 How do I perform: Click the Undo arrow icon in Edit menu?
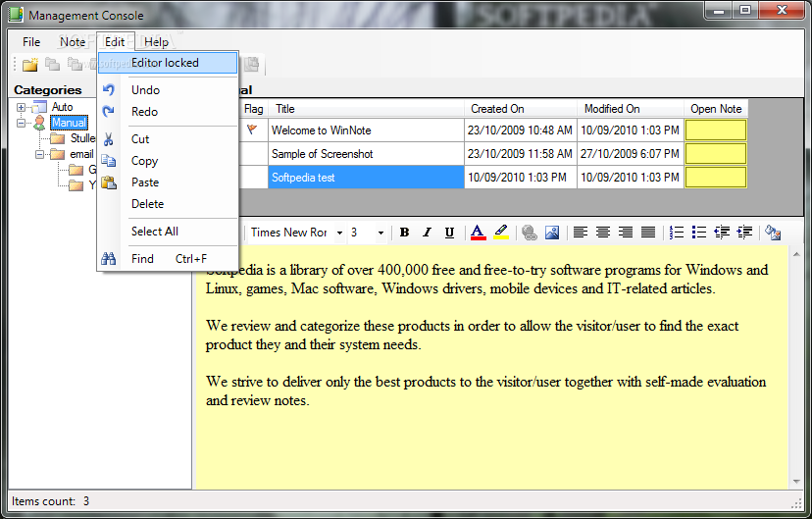(108, 90)
